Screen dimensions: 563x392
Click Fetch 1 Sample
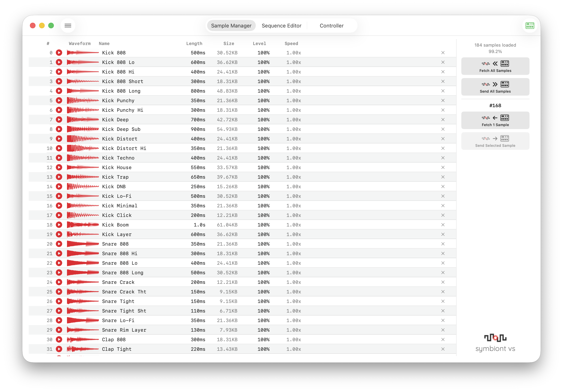point(495,120)
